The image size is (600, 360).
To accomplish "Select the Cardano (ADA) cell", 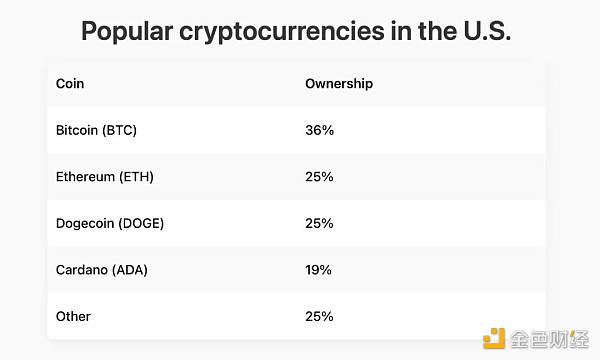I will tap(102, 270).
